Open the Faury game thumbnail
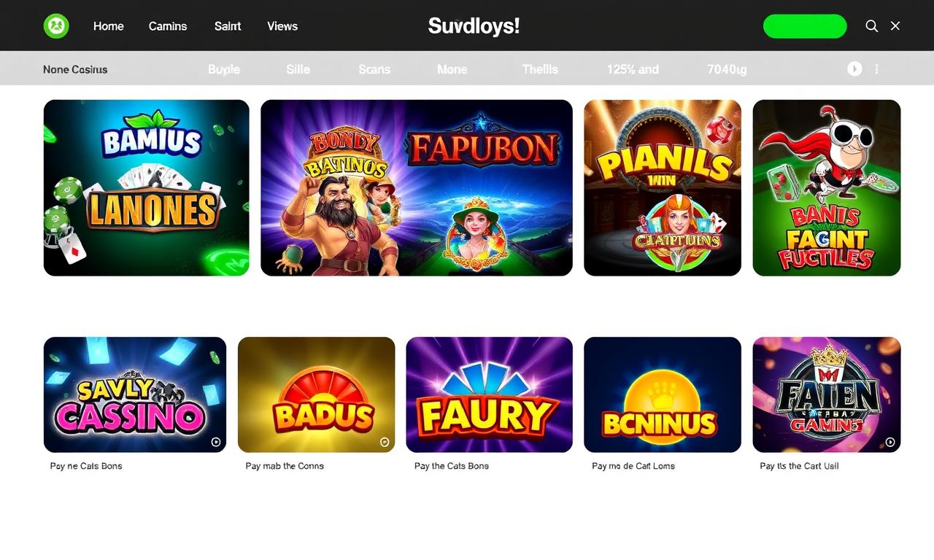Image resolution: width=934 pixels, height=560 pixels. pos(490,394)
